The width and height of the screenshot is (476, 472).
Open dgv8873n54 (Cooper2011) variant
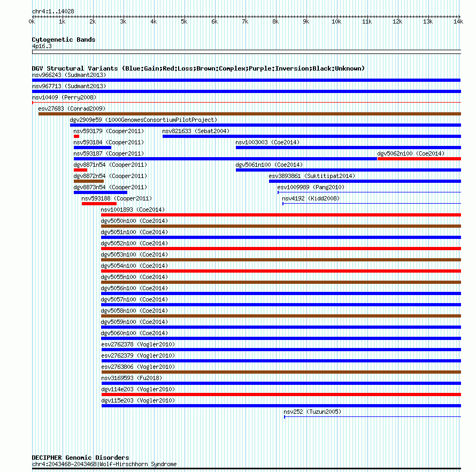pos(110,187)
